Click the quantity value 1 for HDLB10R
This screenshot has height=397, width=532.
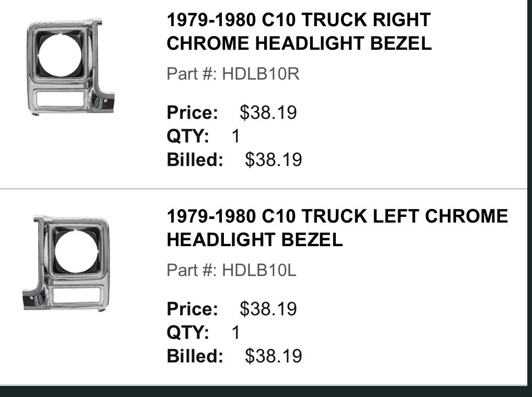click(x=235, y=136)
